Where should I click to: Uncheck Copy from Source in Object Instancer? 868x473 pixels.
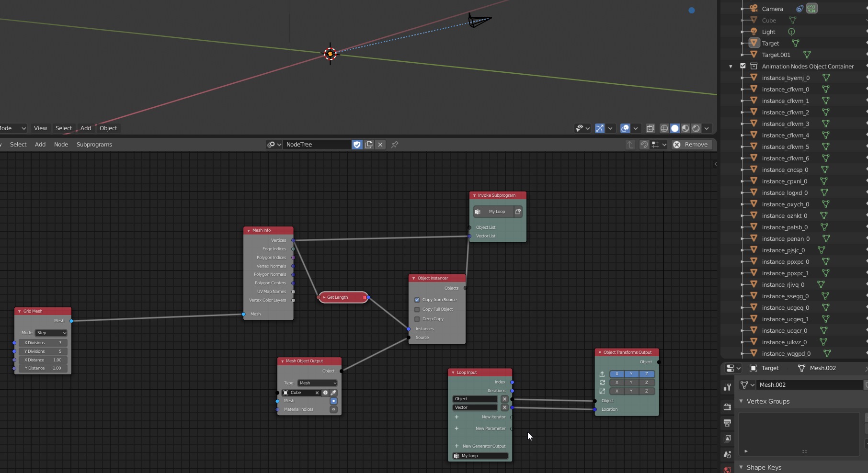click(x=417, y=299)
